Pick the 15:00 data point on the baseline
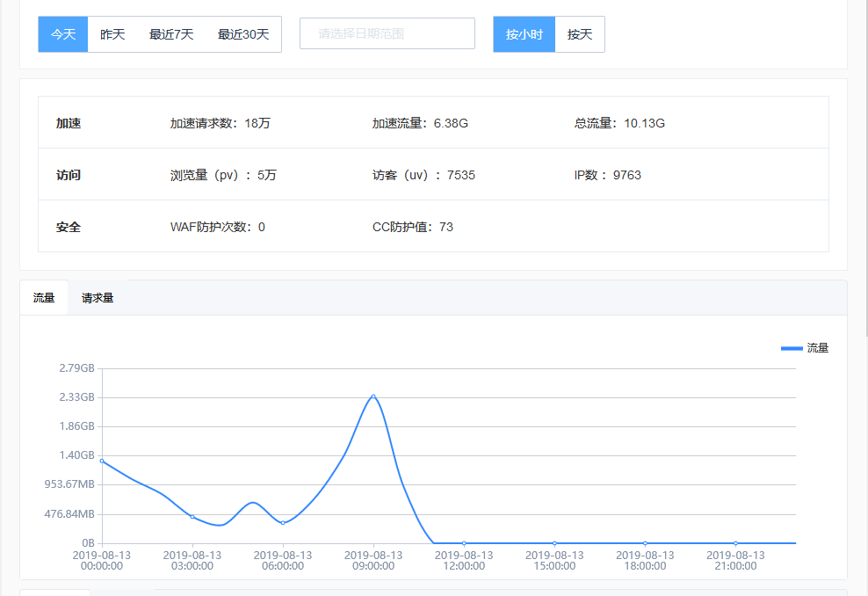Viewport: 868px width, 596px height. pyautogui.click(x=554, y=543)
